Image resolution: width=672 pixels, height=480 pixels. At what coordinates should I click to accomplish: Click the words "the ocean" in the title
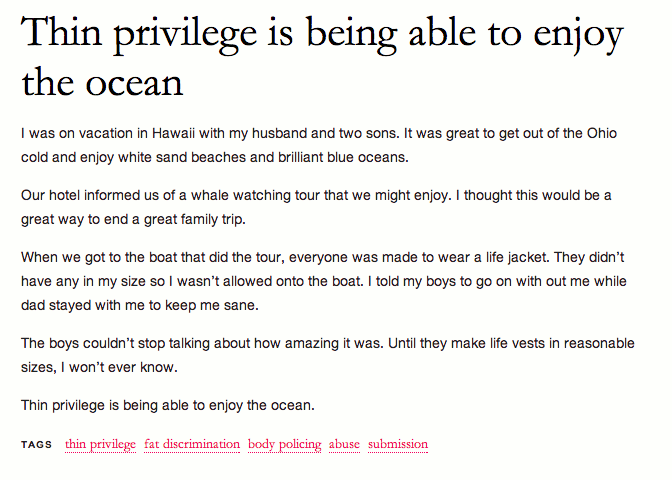102,82
